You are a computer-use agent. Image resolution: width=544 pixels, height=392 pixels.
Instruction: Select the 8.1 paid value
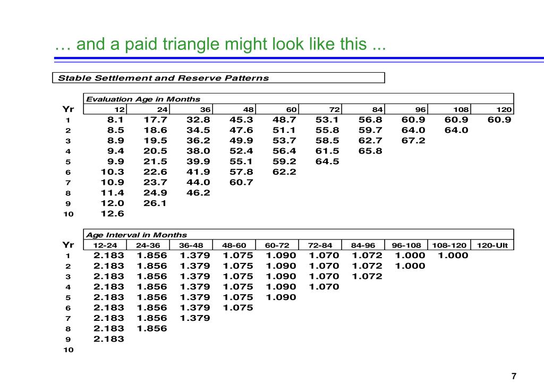pyautogui.click(x=115, y=120)
